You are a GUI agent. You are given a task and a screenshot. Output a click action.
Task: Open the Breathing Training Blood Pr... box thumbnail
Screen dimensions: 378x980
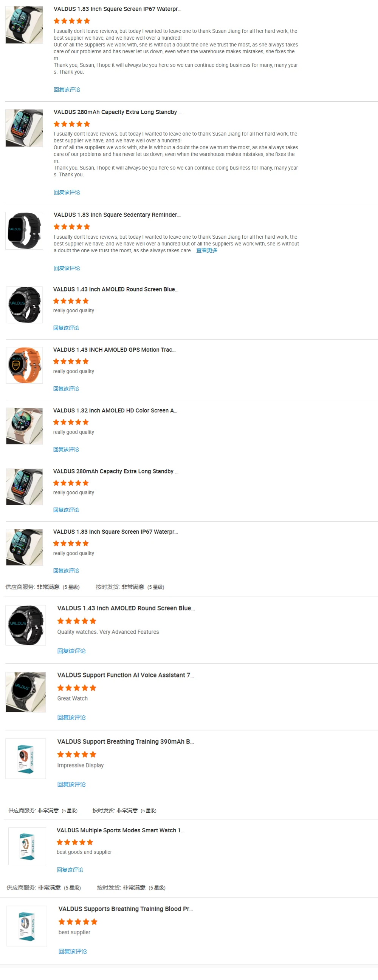26,926
